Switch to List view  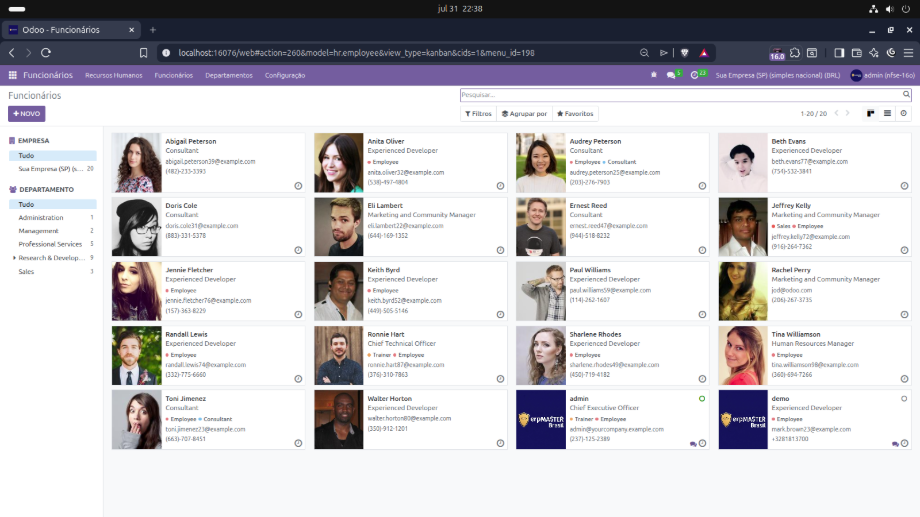(887, 113)
